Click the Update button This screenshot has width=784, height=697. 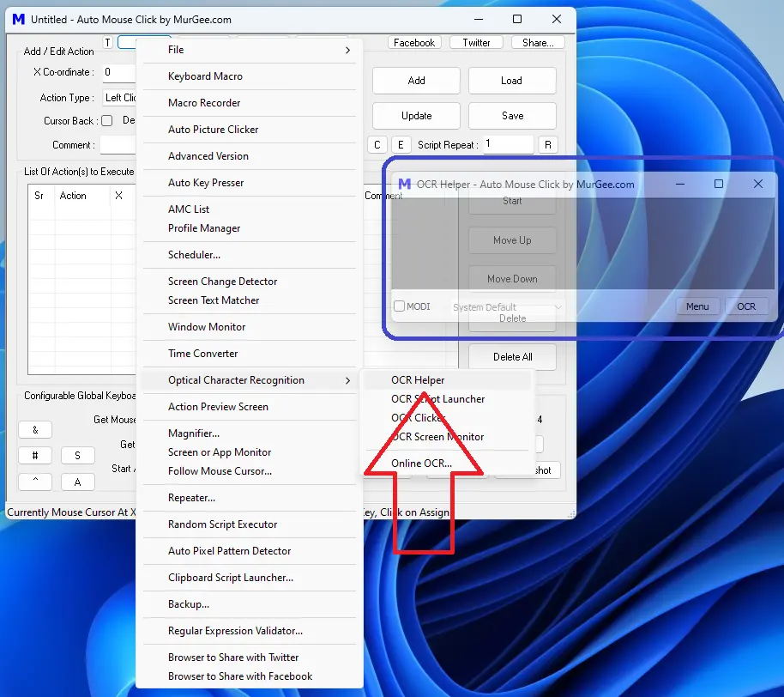click(416, 116)
